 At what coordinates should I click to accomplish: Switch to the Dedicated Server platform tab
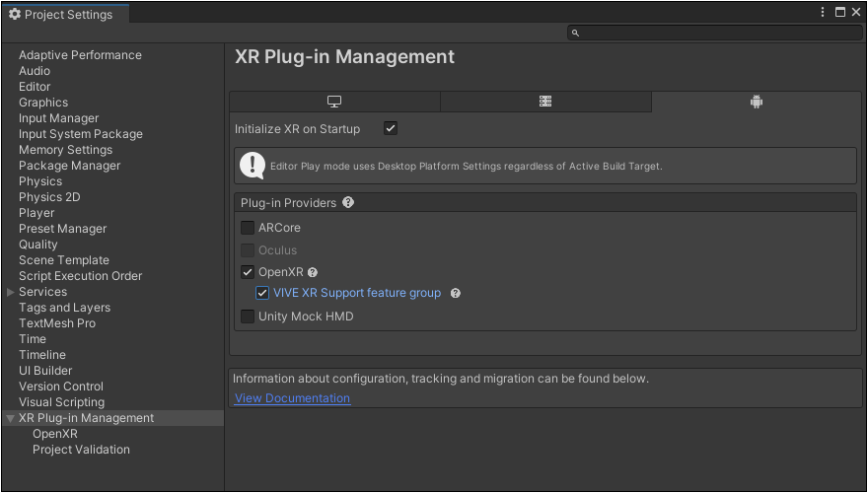pyautogui.click(x=545, y=102)
